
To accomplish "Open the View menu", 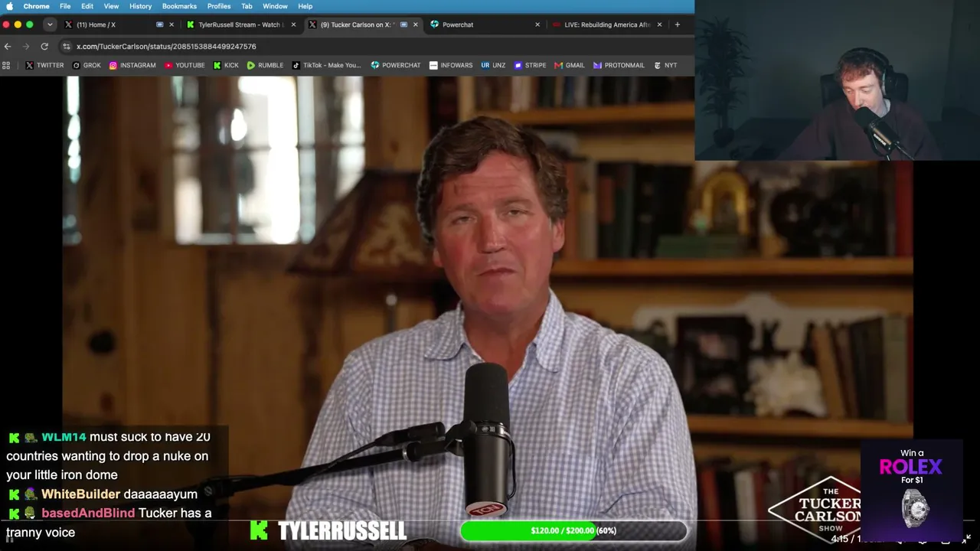I will (x=111, y=6).
